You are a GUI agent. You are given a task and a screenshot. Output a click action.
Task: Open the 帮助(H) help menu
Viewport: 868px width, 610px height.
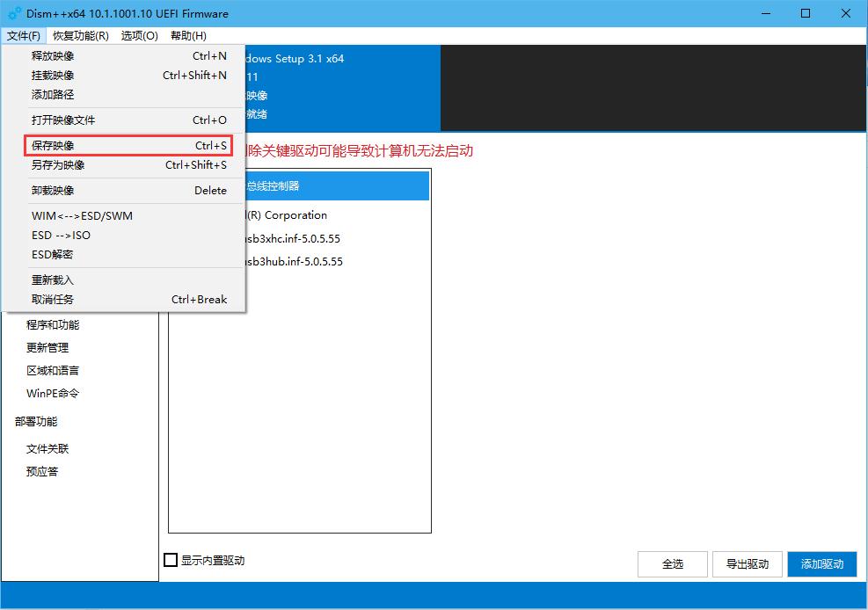click(187, 36)
